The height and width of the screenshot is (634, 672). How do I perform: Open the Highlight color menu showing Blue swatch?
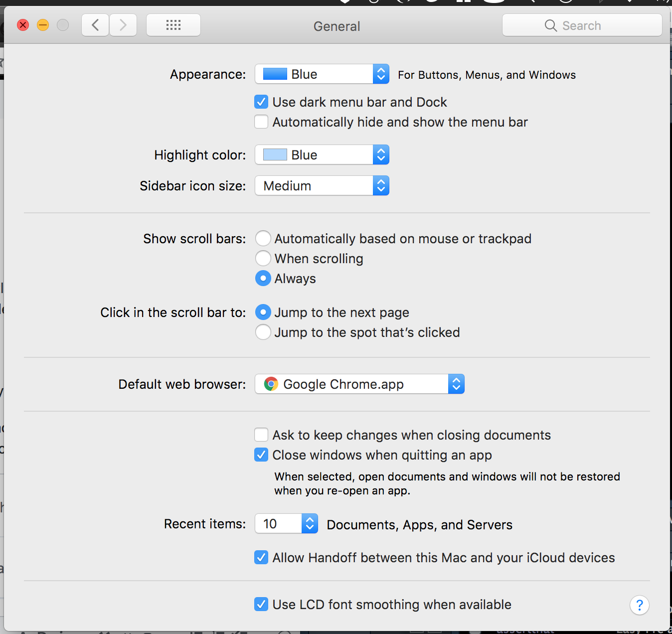[322, 155]
